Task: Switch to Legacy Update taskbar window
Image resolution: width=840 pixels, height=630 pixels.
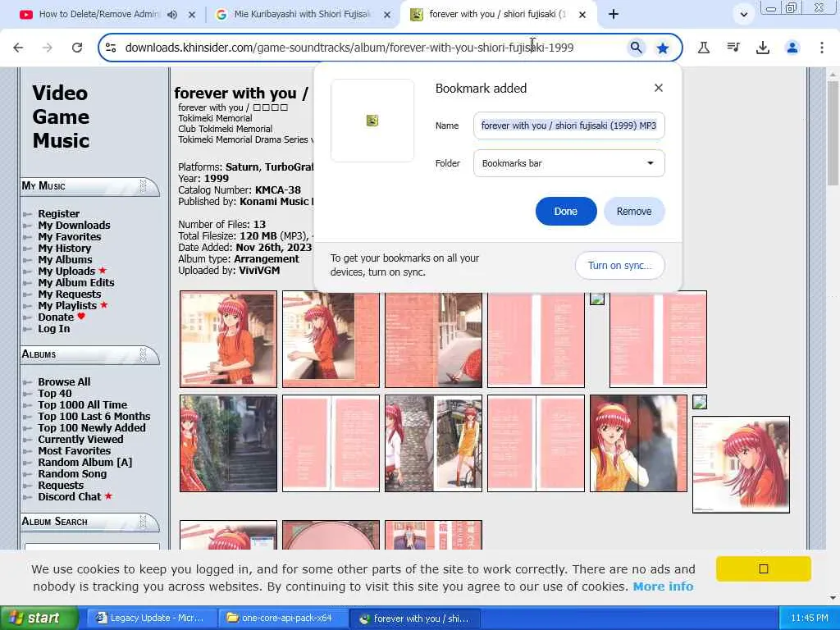Action: pos(151,619)
